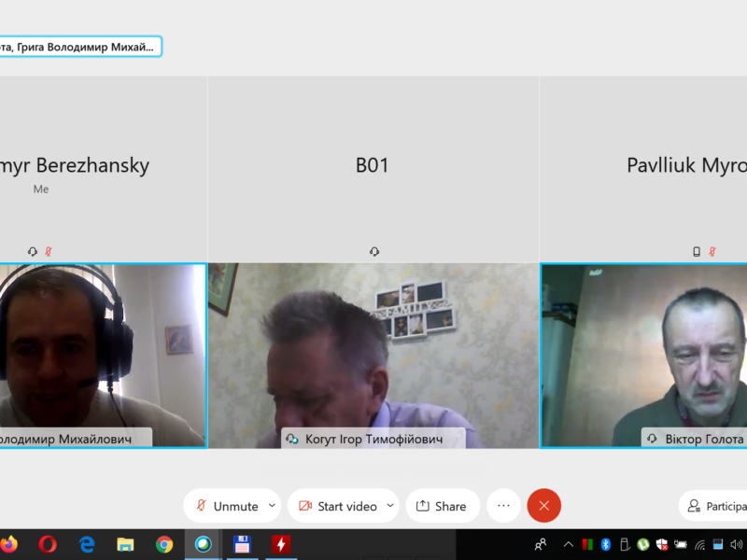Open the more options ellipsis menu

click(503, 506)
